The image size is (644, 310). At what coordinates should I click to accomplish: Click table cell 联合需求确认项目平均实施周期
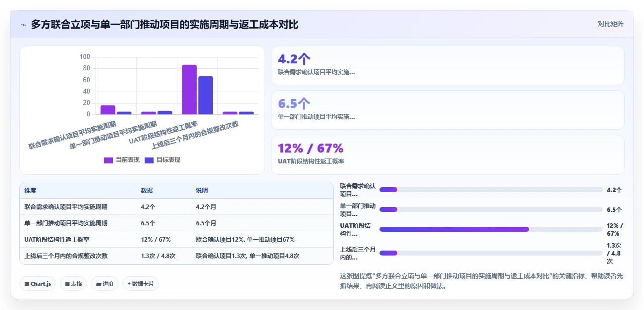pyautogui.click(x=66, y=207)
